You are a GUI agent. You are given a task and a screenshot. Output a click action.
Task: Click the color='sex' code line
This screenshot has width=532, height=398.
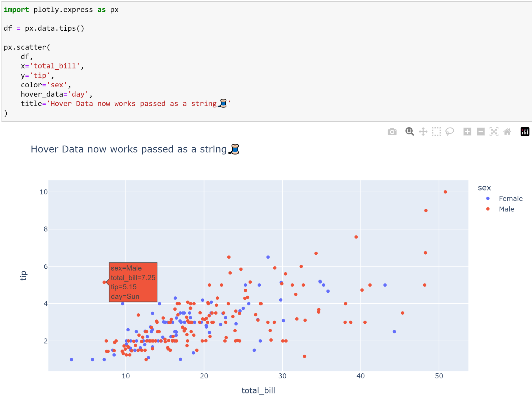[46, 85]
